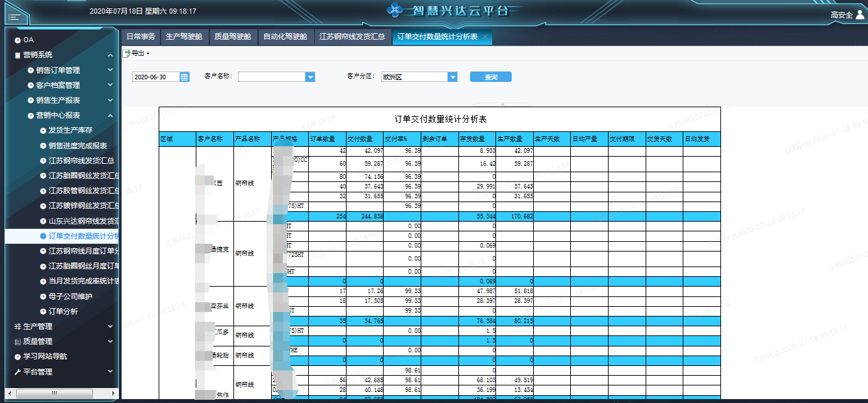Open 客户档案管理 menu entry

click(x=58, y=85)
